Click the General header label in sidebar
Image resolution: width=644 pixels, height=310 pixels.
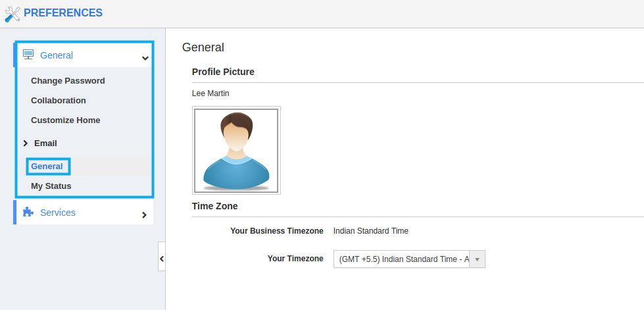[x=57, y=55]
